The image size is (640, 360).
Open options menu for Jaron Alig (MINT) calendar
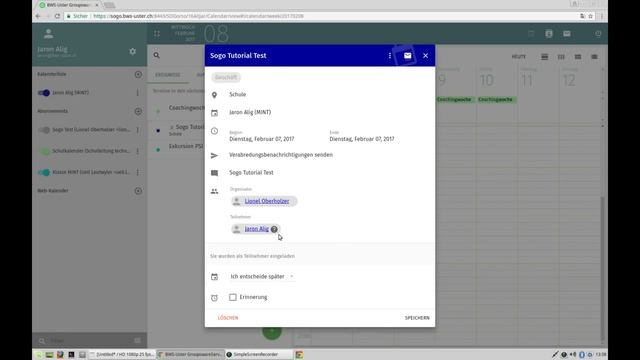click(138, 93)
